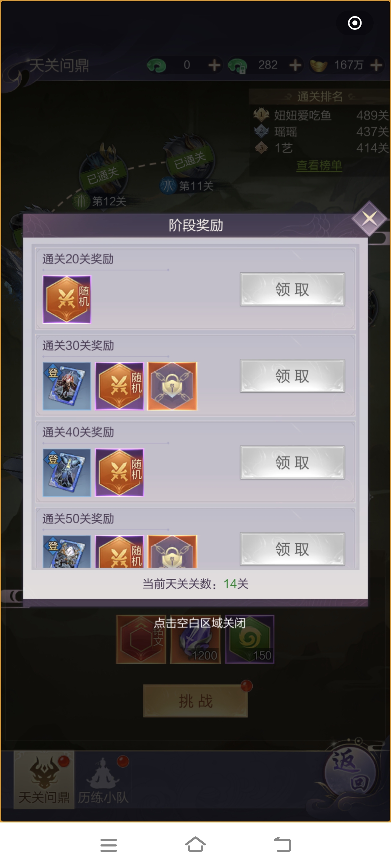Tap the random inscription reward for stage 20
This screenshot has width=391, height=868.
coord(67,299)
